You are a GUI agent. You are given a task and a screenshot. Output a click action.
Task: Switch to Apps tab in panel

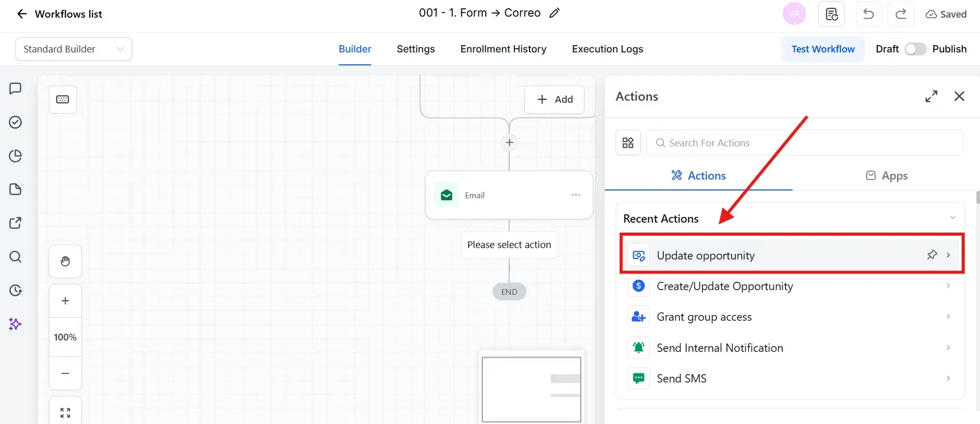click(x=887, y=175)
